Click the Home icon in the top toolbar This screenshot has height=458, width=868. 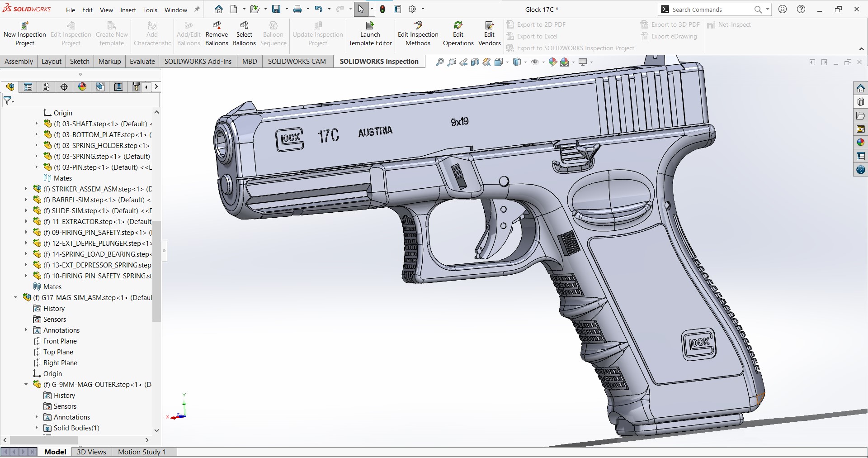(x=219, y=9)
